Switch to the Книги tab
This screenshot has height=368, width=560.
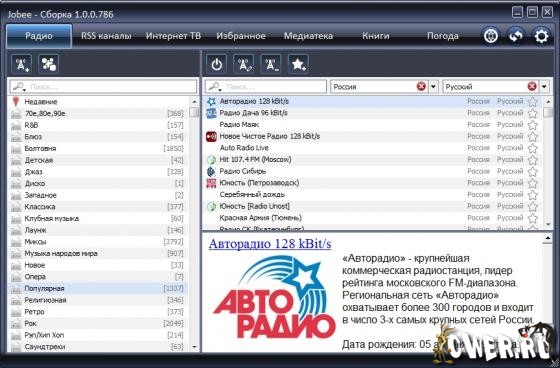coord(376,36)
